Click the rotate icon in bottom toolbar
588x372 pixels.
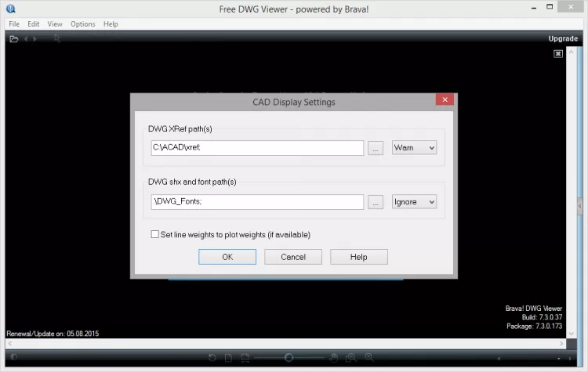pyautogui.click(x=212, y=358)
